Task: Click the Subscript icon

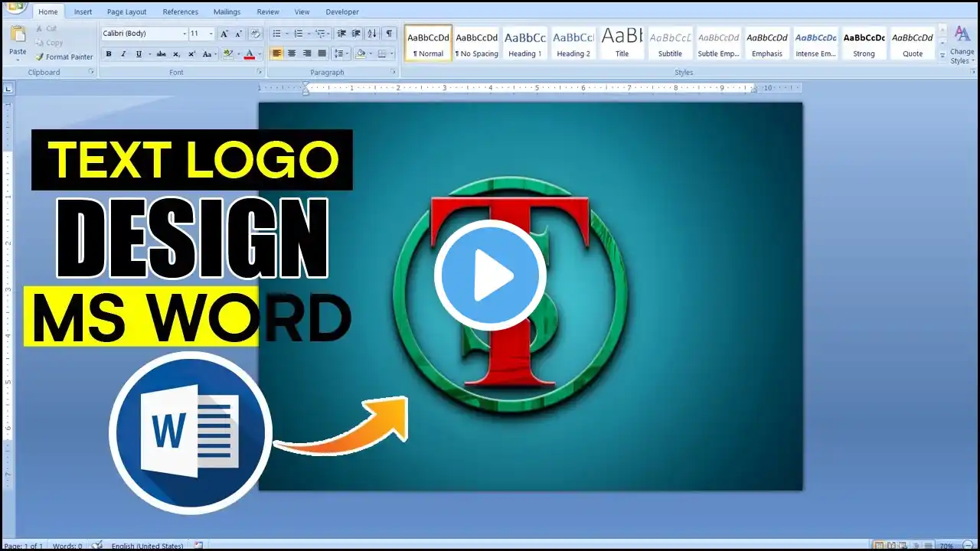Action: (177, 54)
